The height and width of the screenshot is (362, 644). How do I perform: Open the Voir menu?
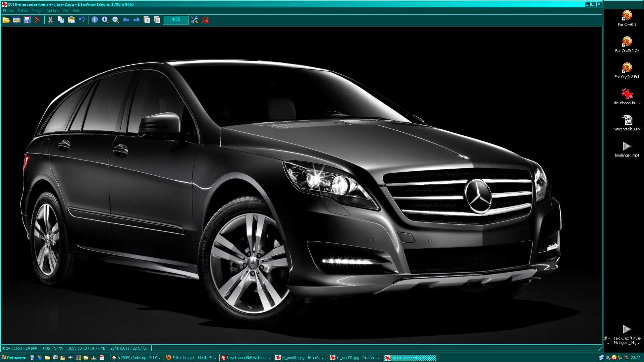pyautogui.click(x=66, y=11)
